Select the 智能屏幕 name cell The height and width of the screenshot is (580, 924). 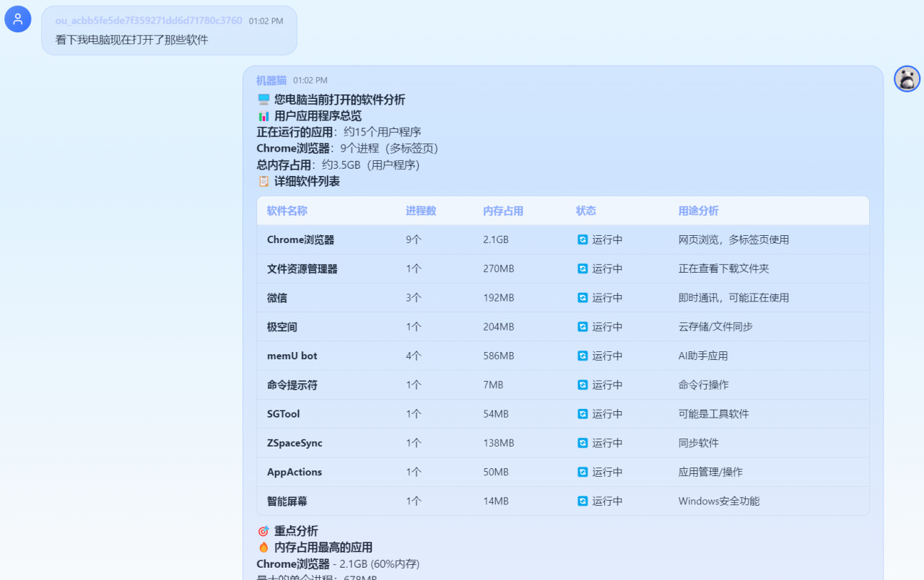(287, 501)
